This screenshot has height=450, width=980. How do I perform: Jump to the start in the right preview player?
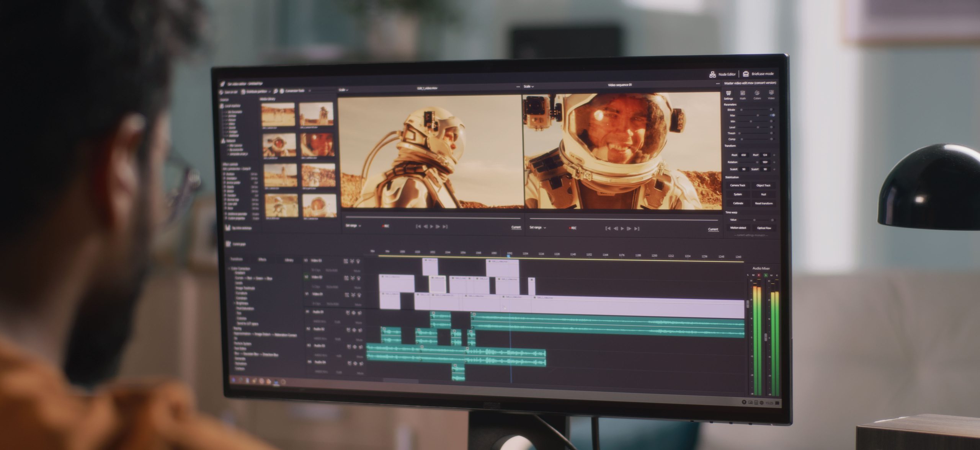coord(608,228)
